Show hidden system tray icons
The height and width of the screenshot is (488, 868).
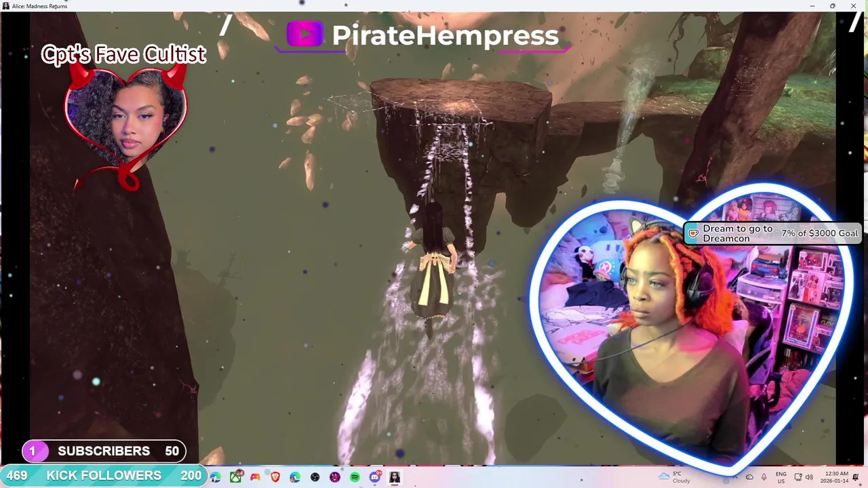(x=735, y=477)
